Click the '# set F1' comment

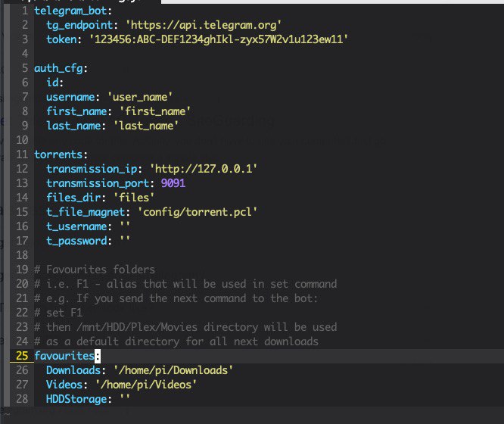[58, 313]
